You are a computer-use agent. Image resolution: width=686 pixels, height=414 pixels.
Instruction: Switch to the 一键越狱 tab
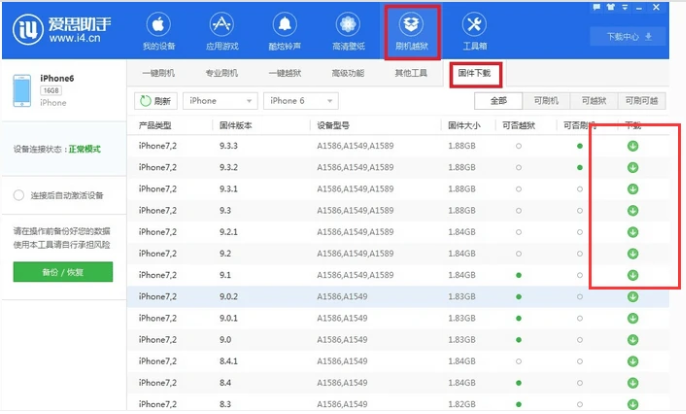(x=285, y=73)
